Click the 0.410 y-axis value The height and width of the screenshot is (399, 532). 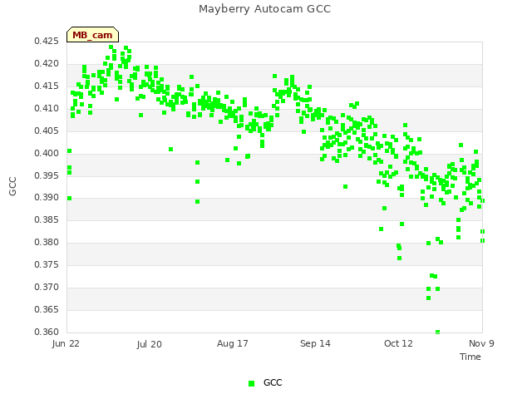[47, 109]
